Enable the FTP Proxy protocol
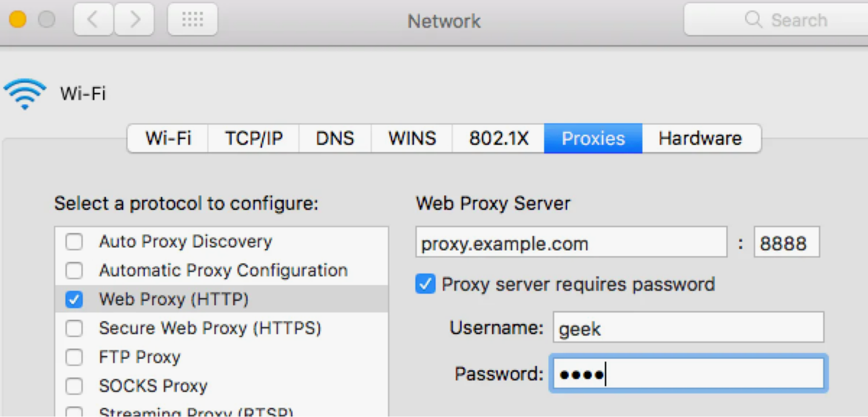Viewport: 868px width, 417px height. [74, 357]
